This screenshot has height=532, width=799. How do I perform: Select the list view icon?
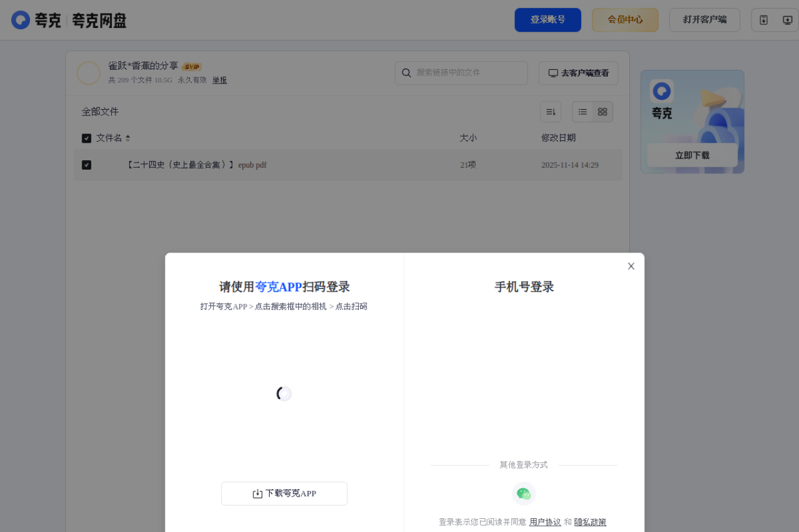click(582, 111)
